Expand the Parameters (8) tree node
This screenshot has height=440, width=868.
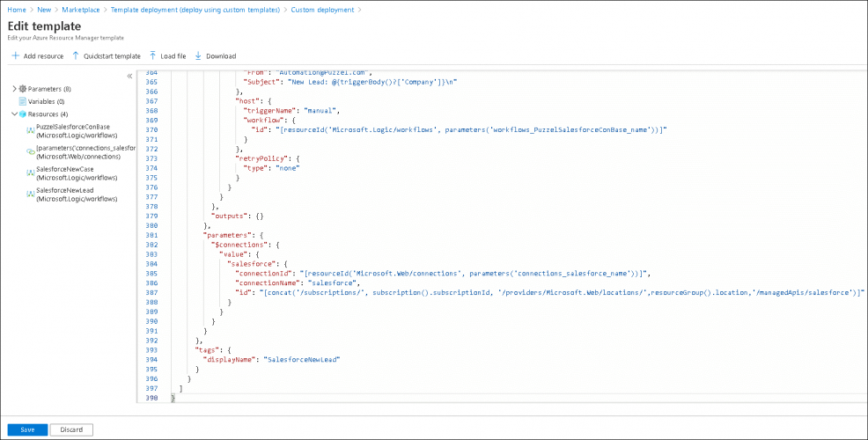(14, 89)
